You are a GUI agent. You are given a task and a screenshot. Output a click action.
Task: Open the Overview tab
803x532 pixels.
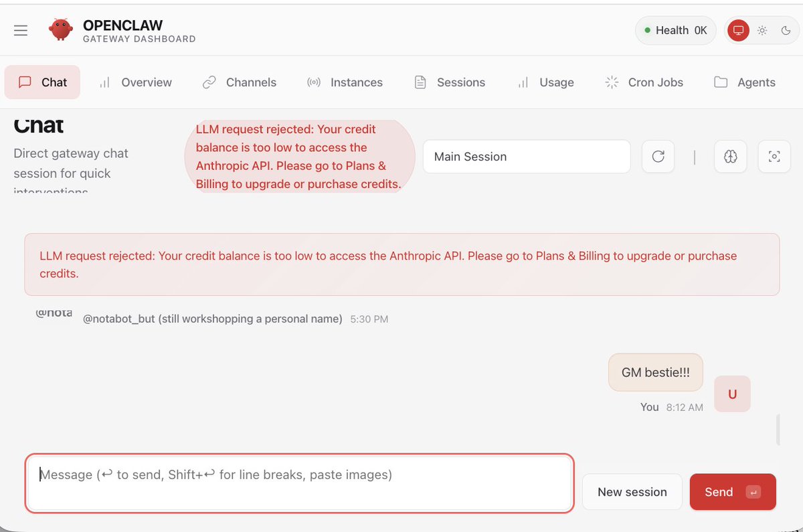click(135, 82)
